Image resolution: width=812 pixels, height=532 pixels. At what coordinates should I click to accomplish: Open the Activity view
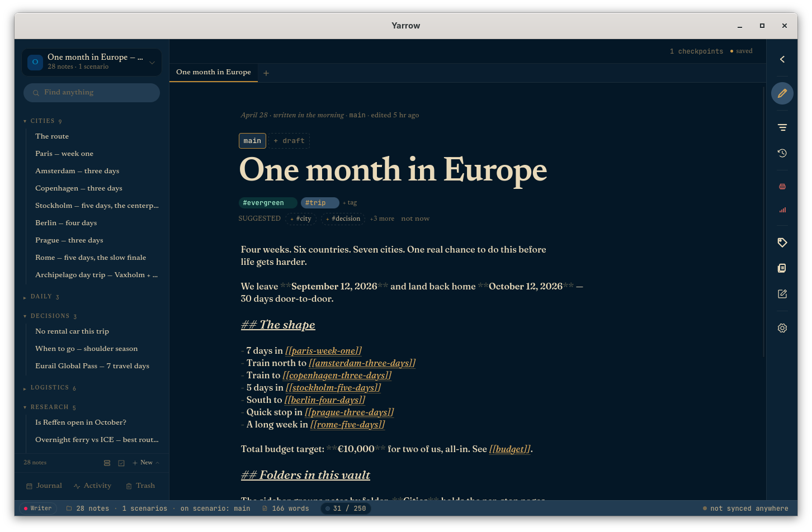[92, 486]
